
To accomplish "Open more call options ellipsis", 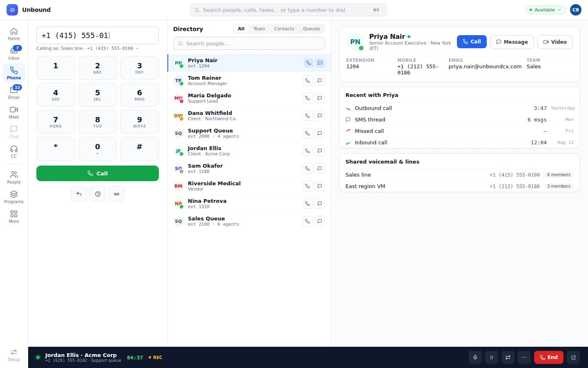I will click(524, 357).
